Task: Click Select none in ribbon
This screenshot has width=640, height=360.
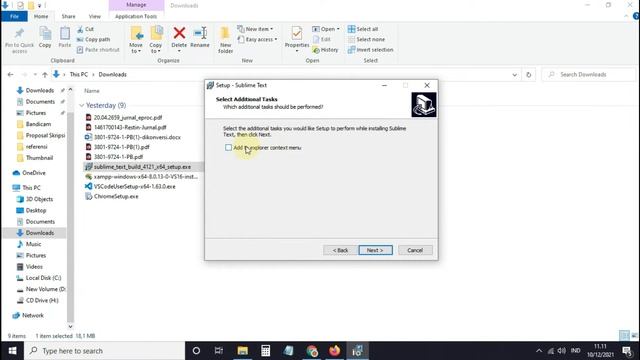Action: (x=366, y=39)
